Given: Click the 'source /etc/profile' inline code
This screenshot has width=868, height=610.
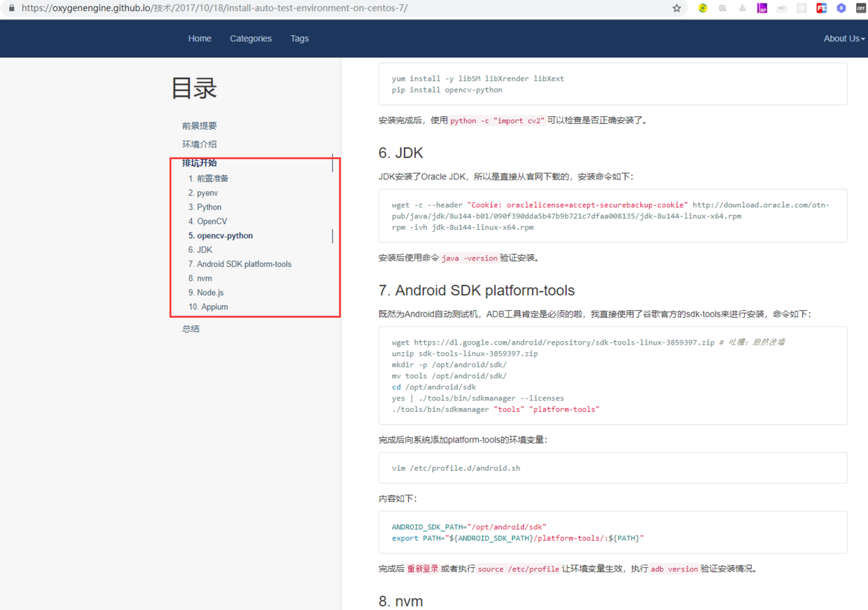Looking at the screenshot, I should 519,569.
